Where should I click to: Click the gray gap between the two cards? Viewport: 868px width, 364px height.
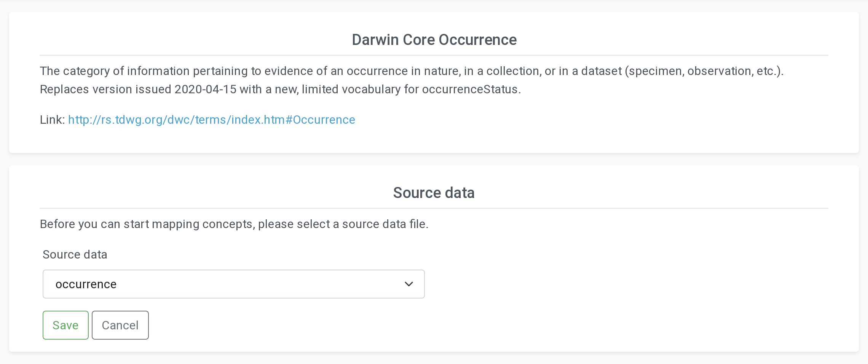tap(434, 159)
